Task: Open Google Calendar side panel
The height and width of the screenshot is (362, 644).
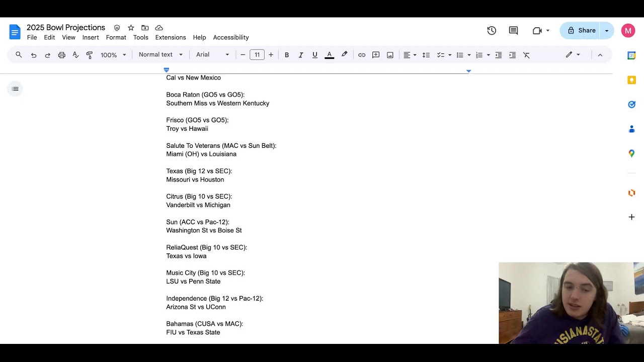Action: [631, 56]
